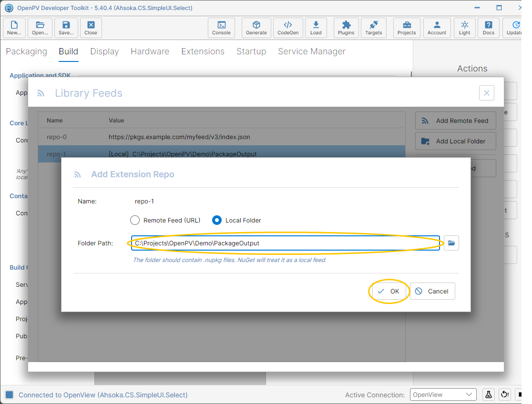Click the flask icon in status bar
The height and width of the screenshot is (404, 532).
coord(488,394)
